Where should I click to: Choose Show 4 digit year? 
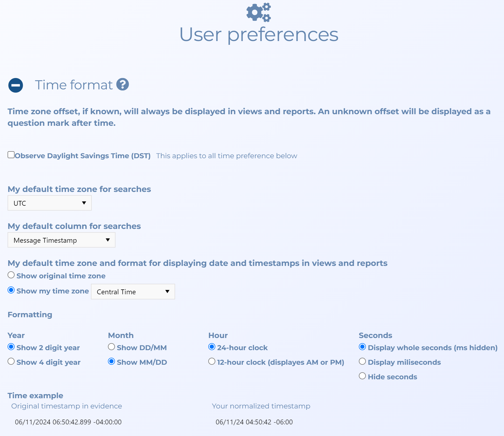11,361
